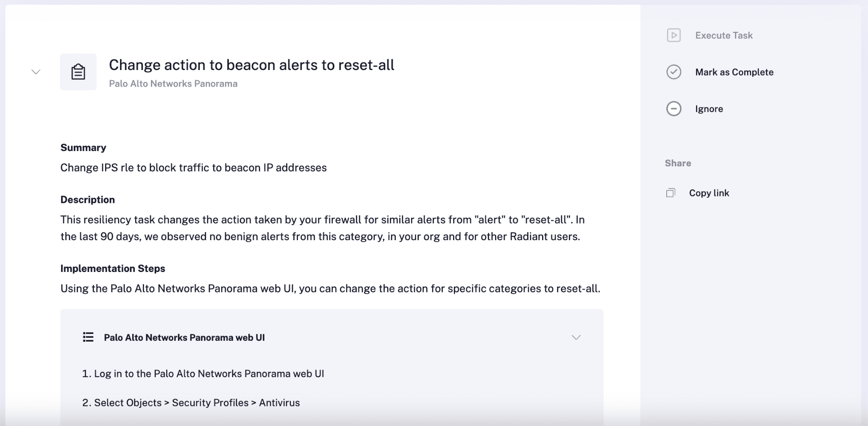
Task: Collapse the Panorama web UI steps chevron
Action: coord(576,337)
